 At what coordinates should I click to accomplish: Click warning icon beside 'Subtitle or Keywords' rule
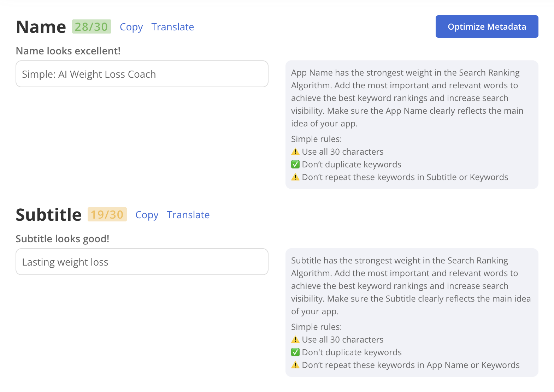(x=295, y=177)
